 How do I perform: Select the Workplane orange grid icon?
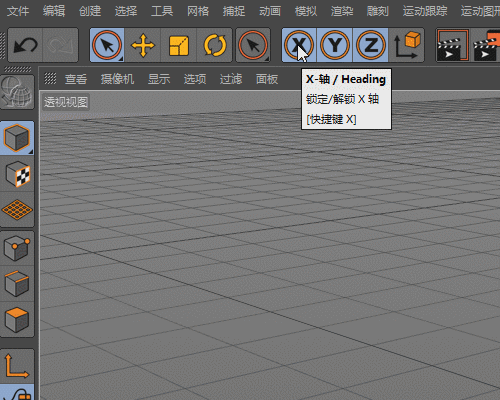[17, 210]
